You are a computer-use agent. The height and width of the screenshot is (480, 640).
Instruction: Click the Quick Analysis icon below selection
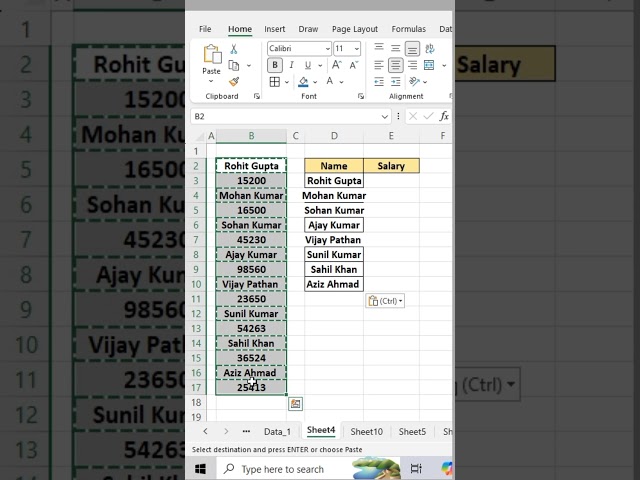click(296, 404)
